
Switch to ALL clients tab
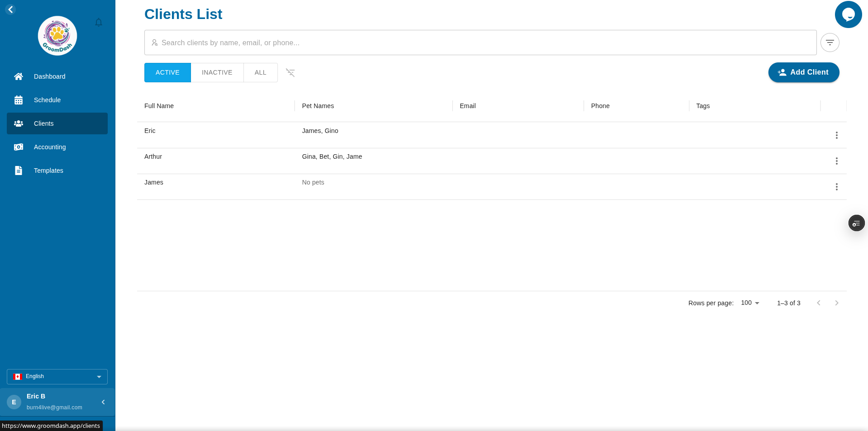[260, 72]
